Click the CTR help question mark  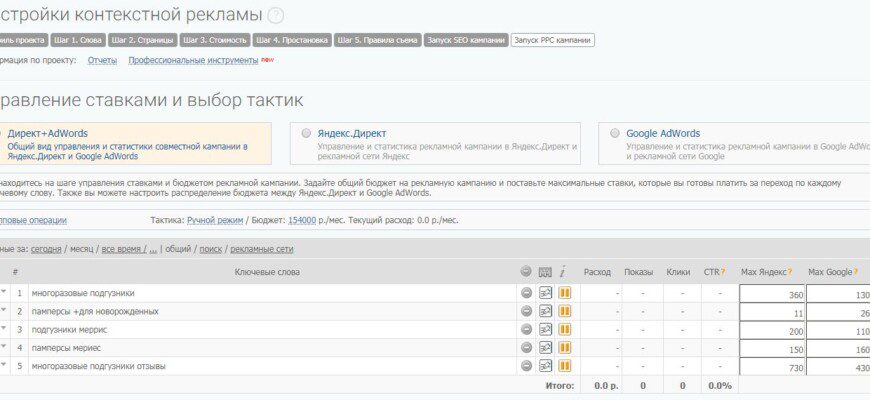point(723,272)
